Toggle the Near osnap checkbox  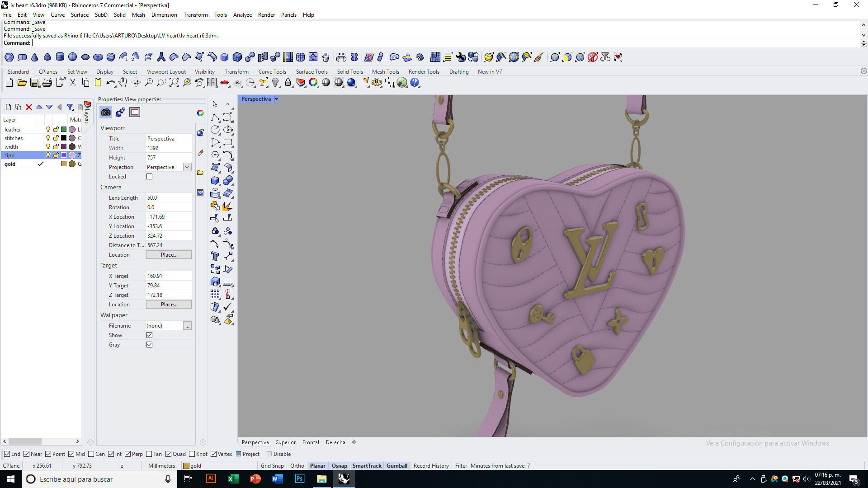pos(26,454)
